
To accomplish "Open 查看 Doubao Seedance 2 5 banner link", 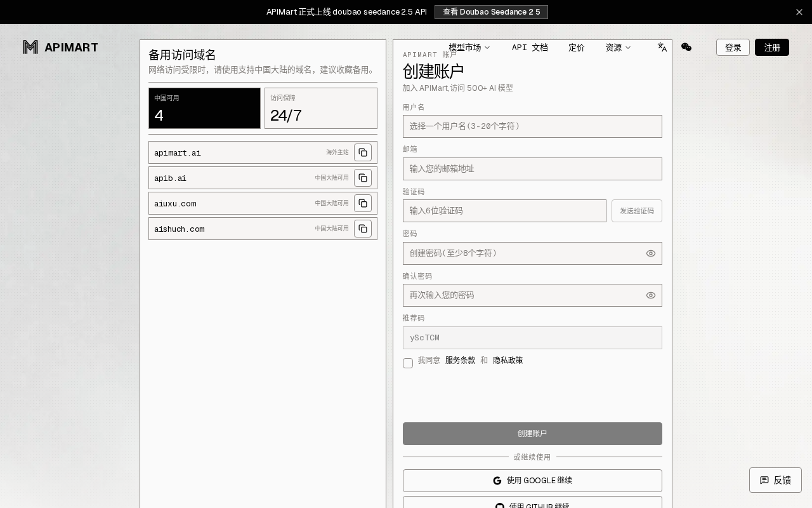I will 491,12.
